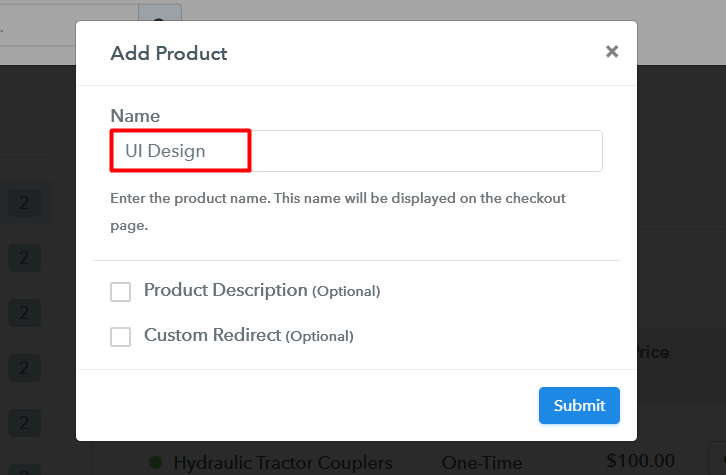Open the Hydraulic Tractor Couplers product row
The image size is (726, 475).
coord(283,463)
